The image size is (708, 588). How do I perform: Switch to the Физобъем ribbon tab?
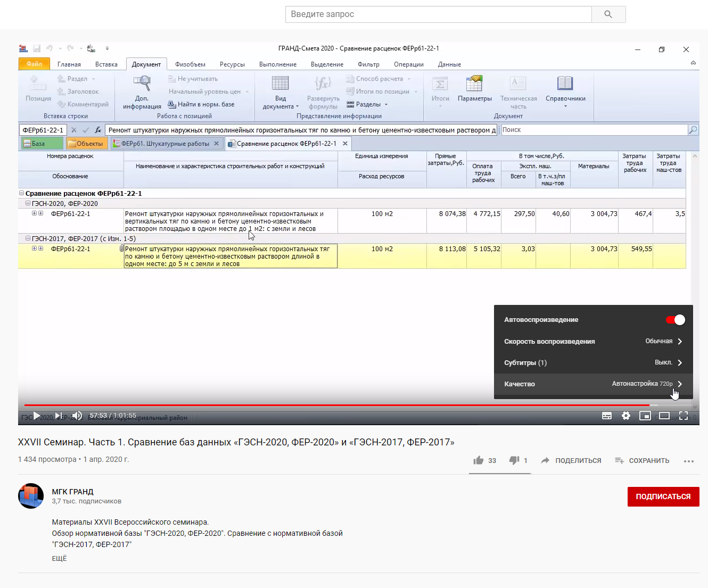tap(190, 64)
